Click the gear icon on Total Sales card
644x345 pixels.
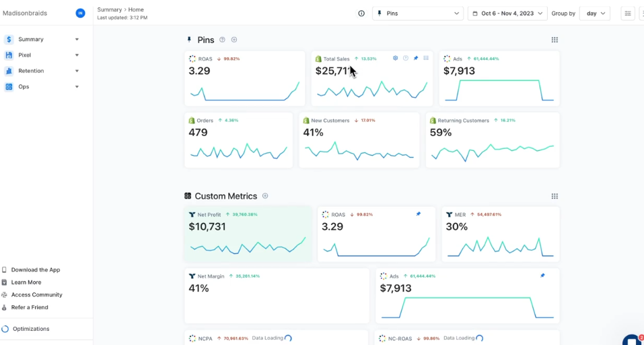395,59
